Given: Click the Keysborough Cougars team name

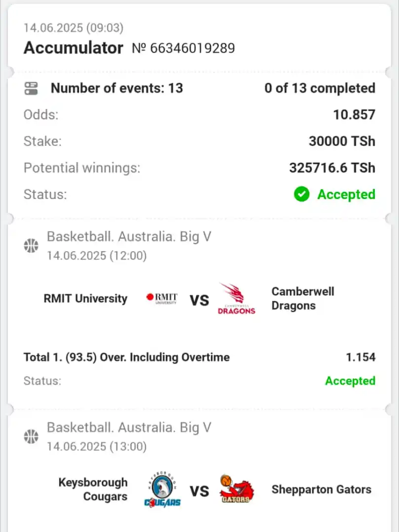Looking at the screenshot, I should [93, 489].
